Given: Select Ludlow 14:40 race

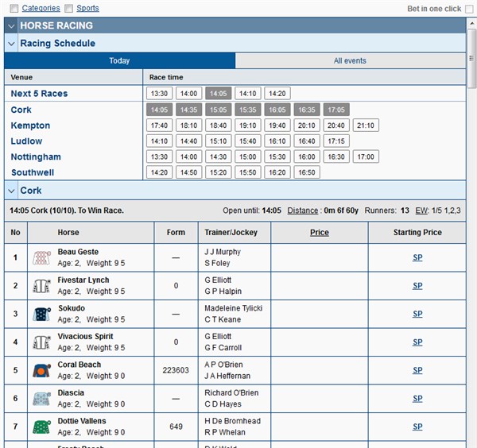Looking at the screenshot, I should coord(189,141).
